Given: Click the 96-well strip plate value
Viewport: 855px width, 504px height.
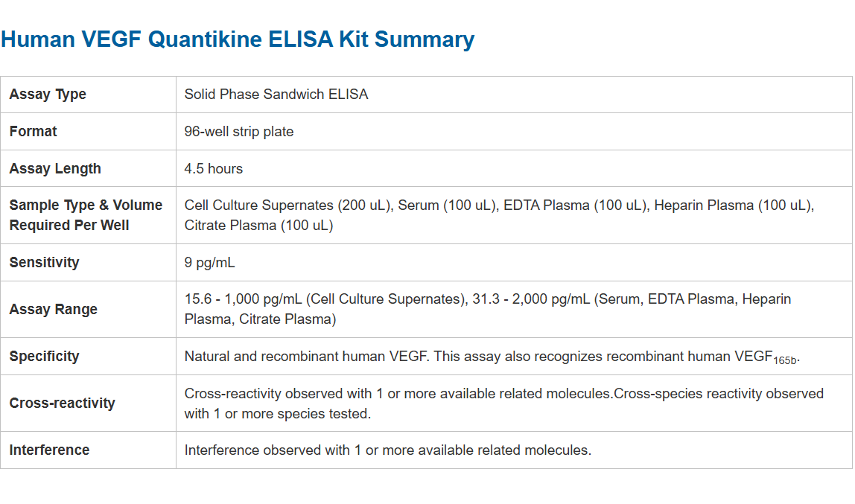Looking at the screenshot, I should click(239, 132).
